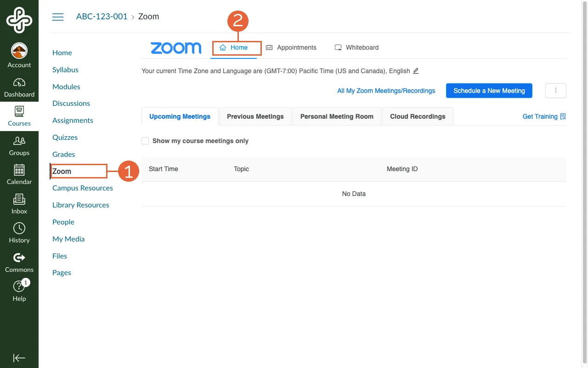Click the pencil icon to edit time zone
The height and width of the screenshot is (368, 588).
[x=416, y=71]
